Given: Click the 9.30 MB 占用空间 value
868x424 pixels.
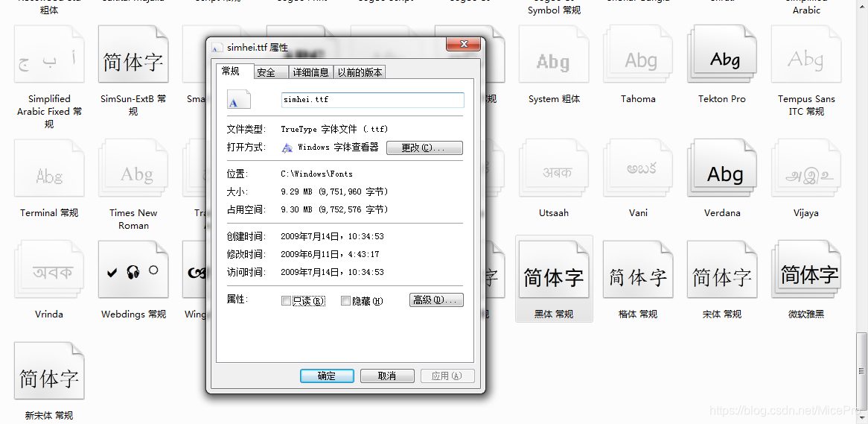Looking at the screenshot, I should 334,210.
